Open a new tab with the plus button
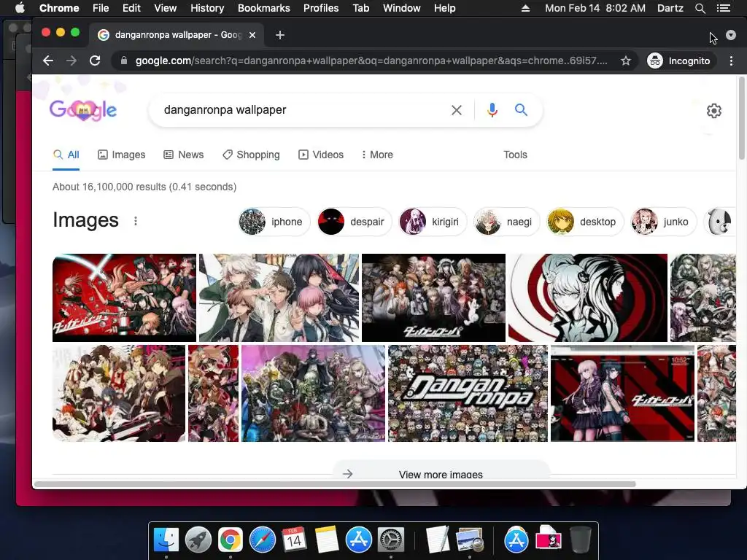Image resolution: width=747 pixels, height=560 pixels. pos(280,35)
